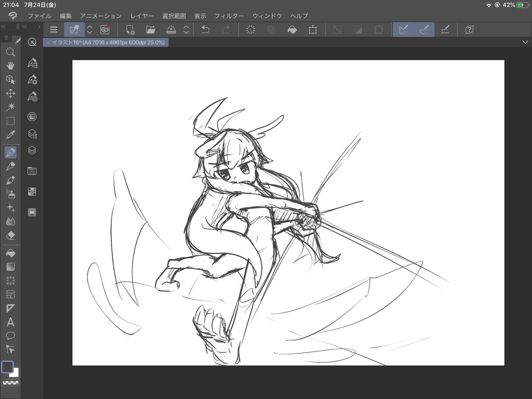Select the highlighted Pen tool
Image resolution: width=532 pixels, height=399 pixels.
[11, 153]
